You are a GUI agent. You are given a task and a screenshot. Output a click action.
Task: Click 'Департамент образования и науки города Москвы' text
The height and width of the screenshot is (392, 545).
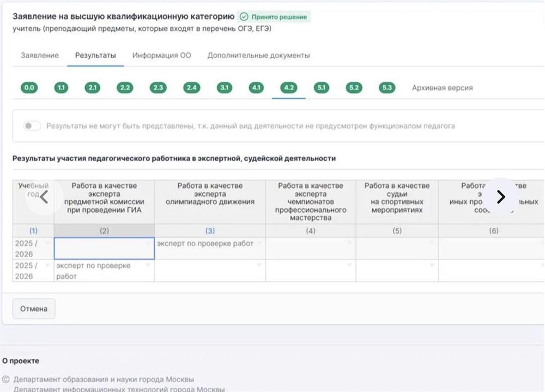point(104,379)
